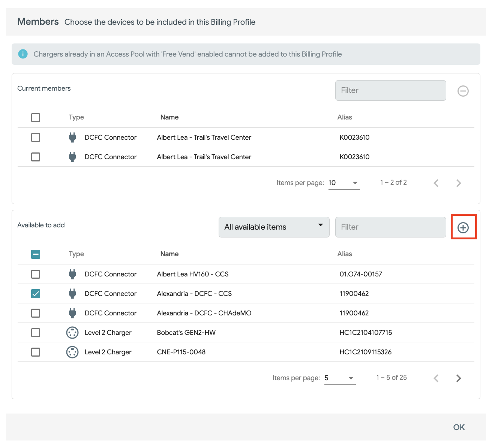Image resolution: width=495 pixels, height=448 pixels.
Task: Toggle the indeterminate select-all in Available to add
Action: coord(36,254)
